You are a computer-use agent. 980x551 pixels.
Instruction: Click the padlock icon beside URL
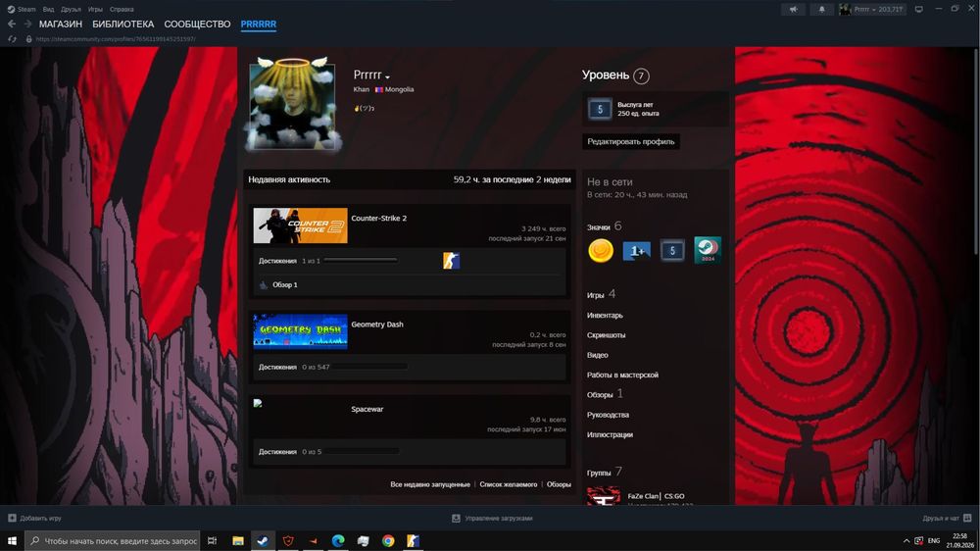click(x=28, y=39)
